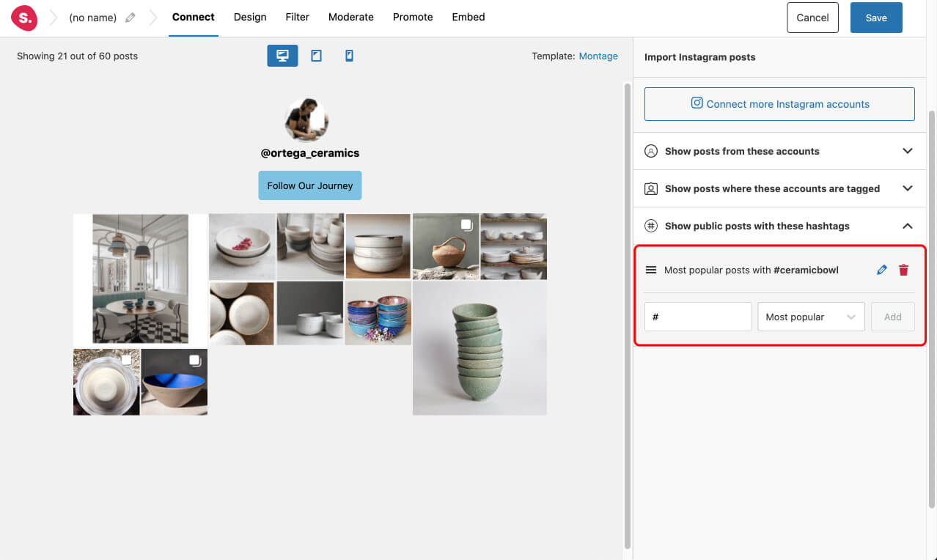This screenshot has height=560, width=937.
Task: Click the drag handle icon for #ceramicbowl
Action: coord(650,270)
